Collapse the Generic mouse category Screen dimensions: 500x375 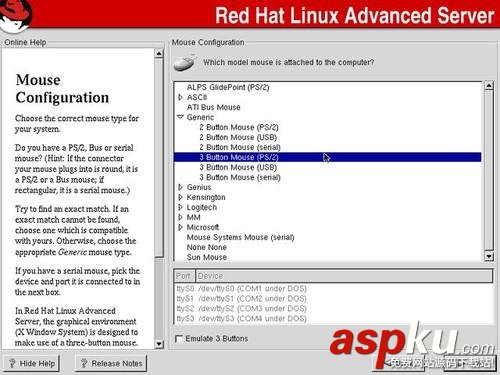[180, 117]
